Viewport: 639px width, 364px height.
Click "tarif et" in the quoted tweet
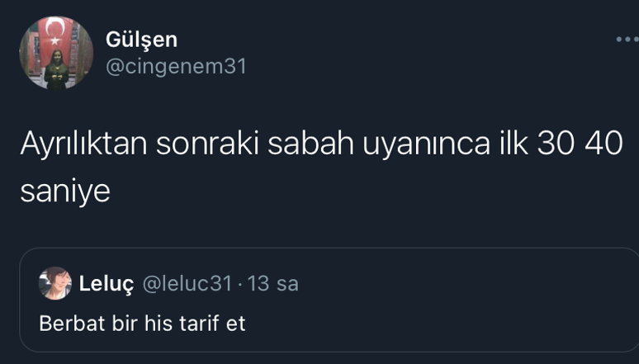click(x=212, y=323)
